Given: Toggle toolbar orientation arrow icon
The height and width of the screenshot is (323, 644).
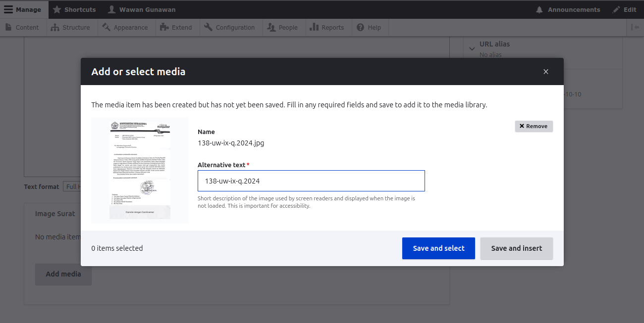Looking at the screenshot, I should click(x=635, y=27).
